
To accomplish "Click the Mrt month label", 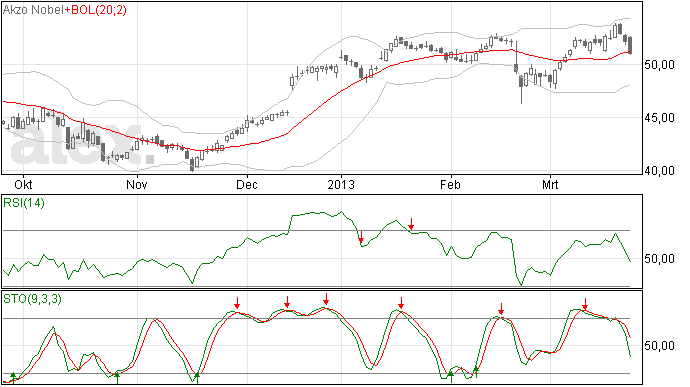I will click(x=550, y=184).
